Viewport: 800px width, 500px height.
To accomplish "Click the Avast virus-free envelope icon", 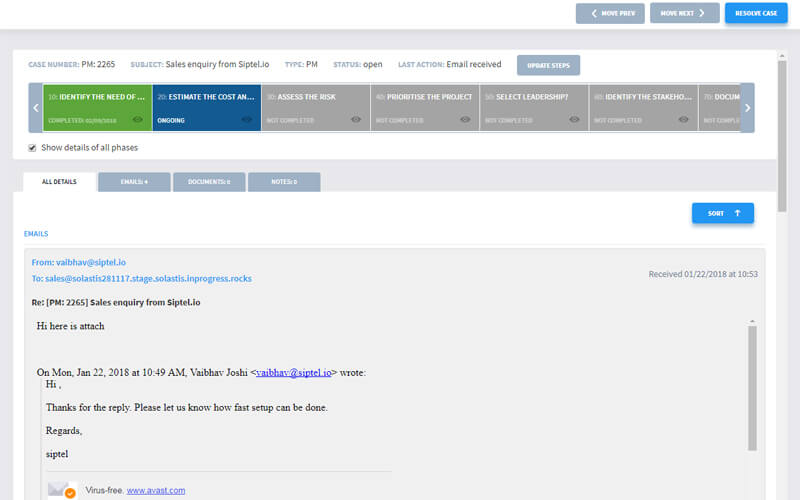I will click(x=62, y=490).
